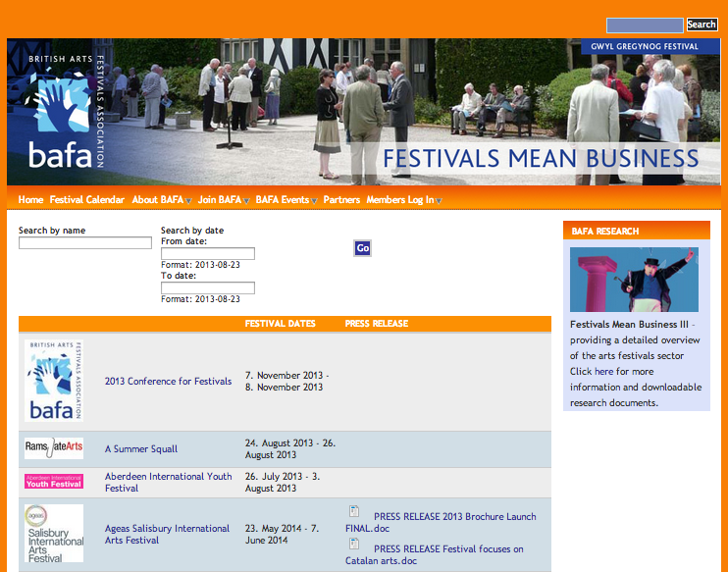The image size is (728, 572).
Task: Click the BAFA logo beside 2013 Conference
Action: [x=54, y=381]
